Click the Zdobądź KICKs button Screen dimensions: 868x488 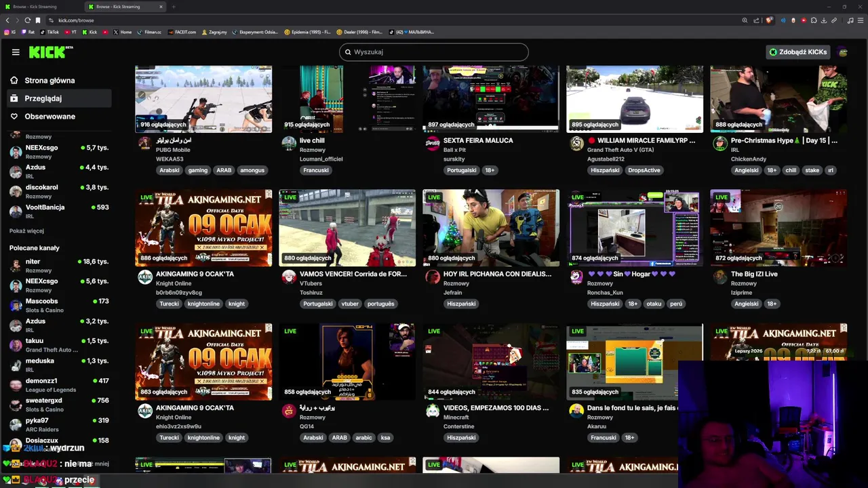[797, 52]
